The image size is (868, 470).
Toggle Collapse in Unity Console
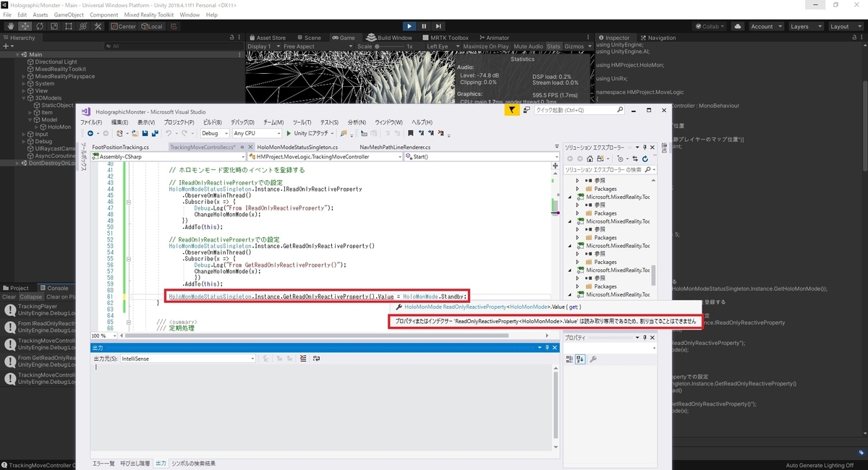click(x=30, y=297)
